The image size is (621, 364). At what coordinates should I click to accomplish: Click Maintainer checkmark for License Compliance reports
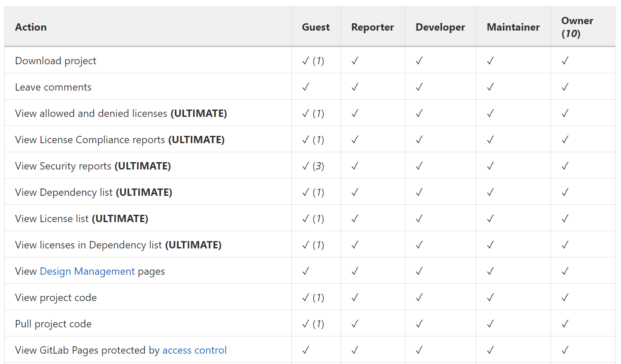(x=490, y=140)
